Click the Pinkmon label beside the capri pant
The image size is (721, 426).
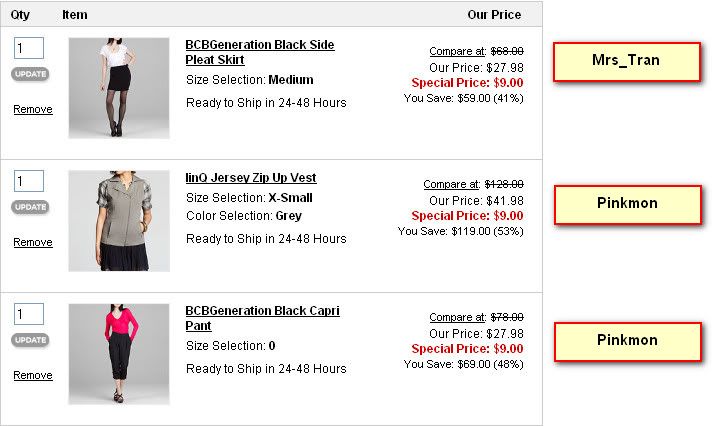coord(627,341)
